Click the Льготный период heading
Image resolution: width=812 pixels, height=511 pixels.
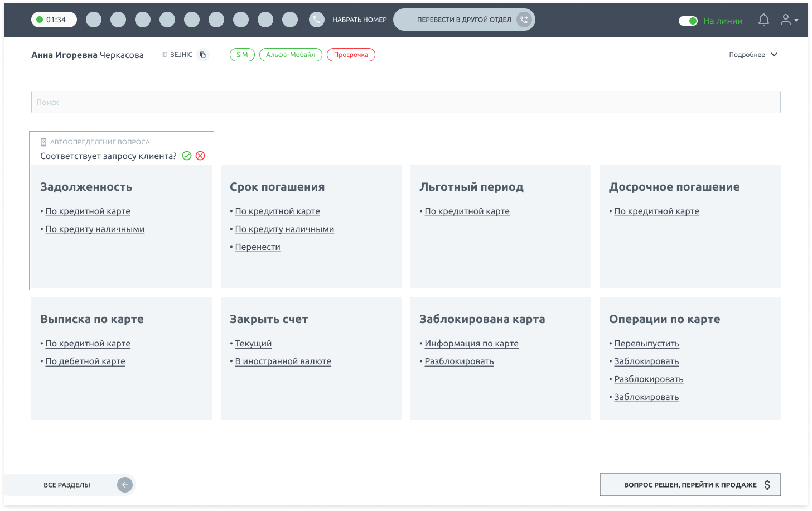471,187
